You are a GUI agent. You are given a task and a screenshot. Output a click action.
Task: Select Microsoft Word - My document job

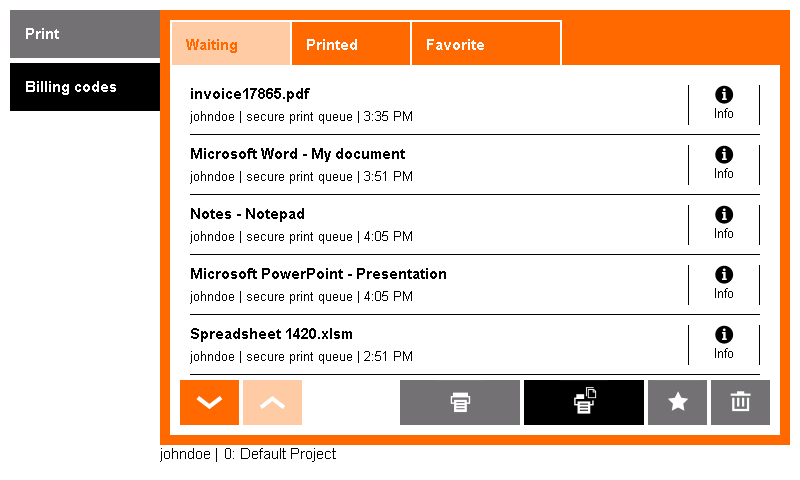click(439, 165)
